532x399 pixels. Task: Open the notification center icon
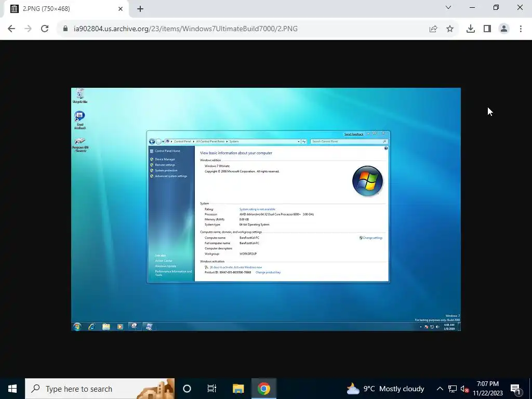(x=516, y=389)
